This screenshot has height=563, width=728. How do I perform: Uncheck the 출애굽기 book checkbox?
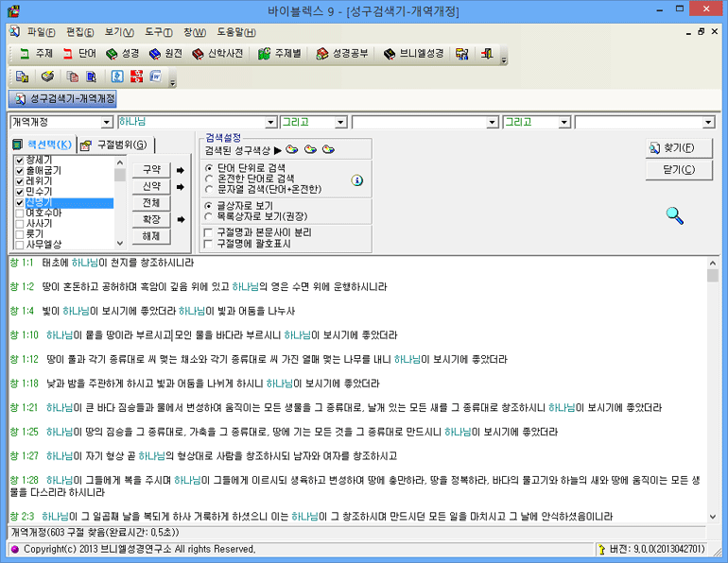20,171
